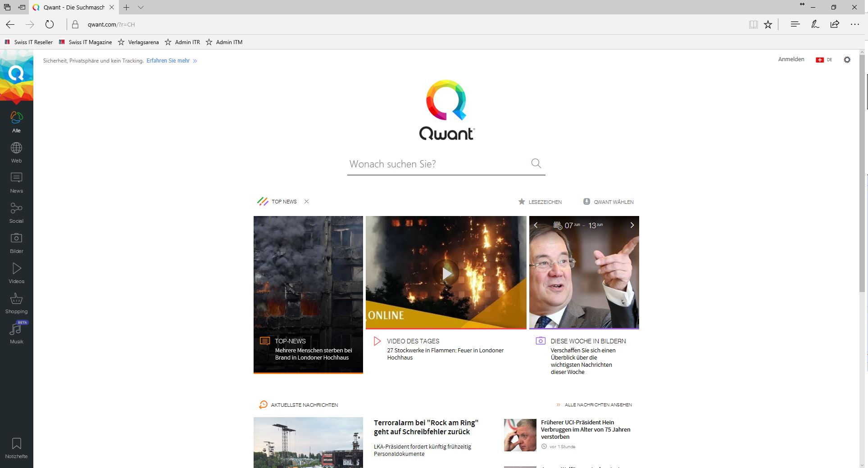The width and height of the screenshot is (868, 468).
Task: Close the Top News section
Action: [x=306, y=202]
